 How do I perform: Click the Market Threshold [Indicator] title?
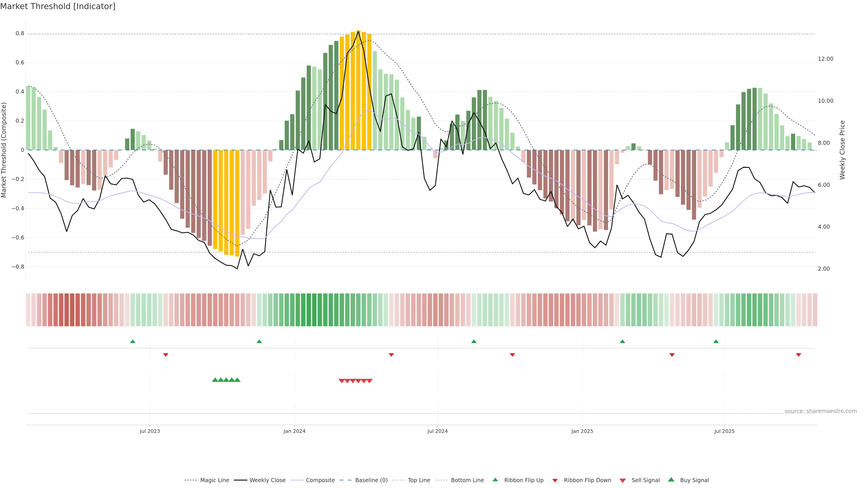tap(58, 6)
